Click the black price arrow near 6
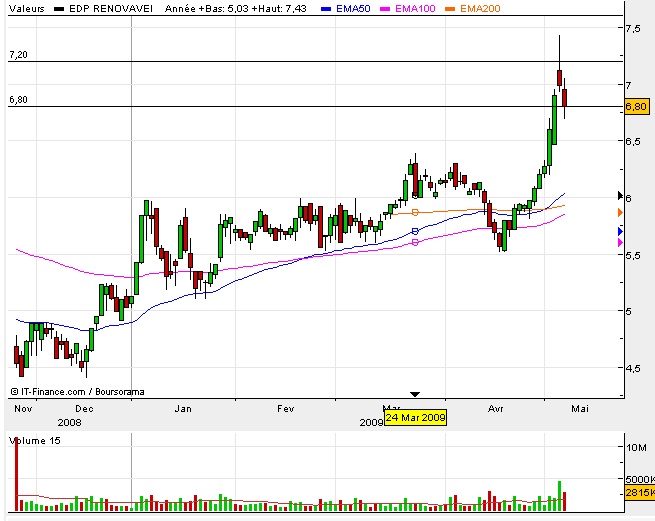655x521 pixels. point(620,195)
